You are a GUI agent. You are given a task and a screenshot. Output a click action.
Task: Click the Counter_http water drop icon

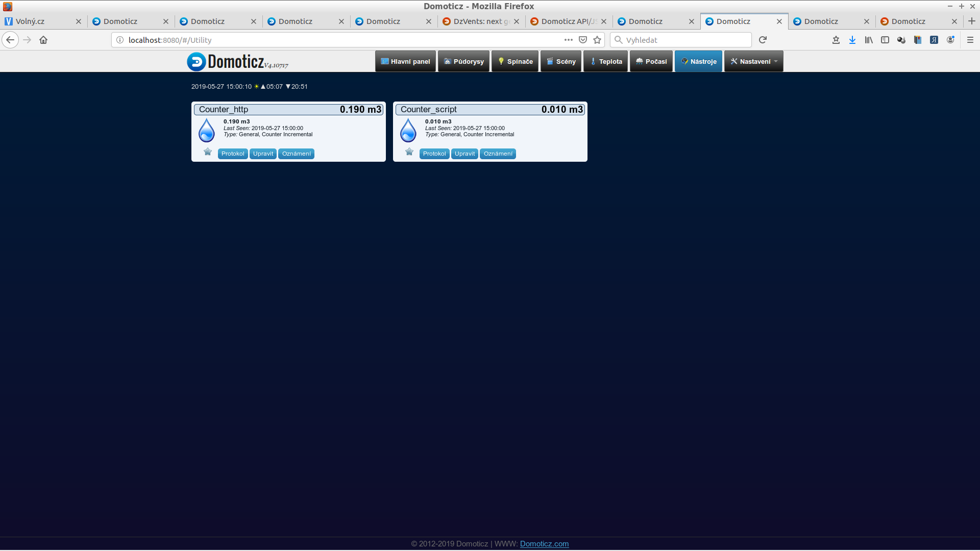(x=207, y=130)
